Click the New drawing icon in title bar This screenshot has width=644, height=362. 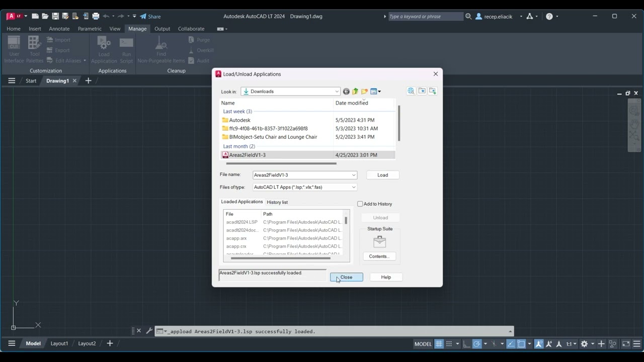35,16
